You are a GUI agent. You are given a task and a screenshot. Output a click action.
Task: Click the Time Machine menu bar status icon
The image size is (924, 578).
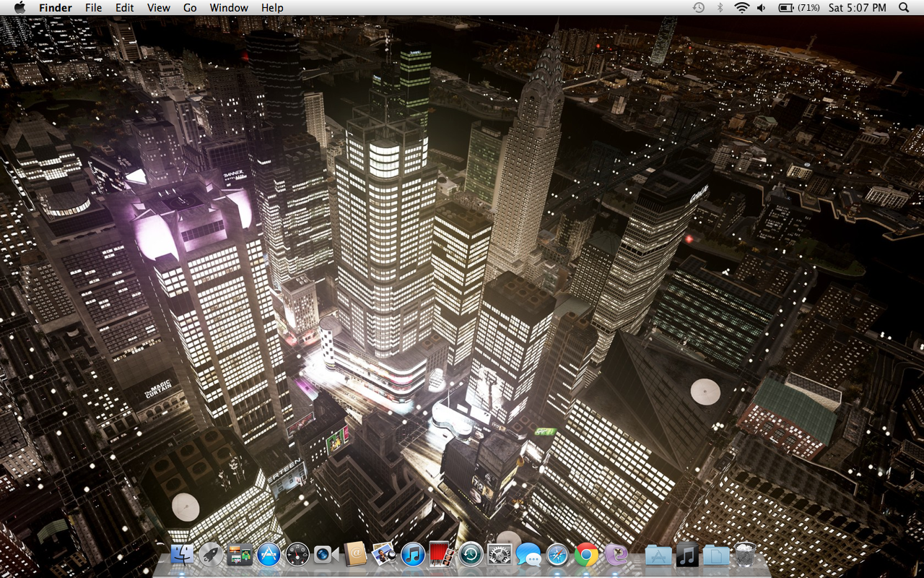point(699,7)
